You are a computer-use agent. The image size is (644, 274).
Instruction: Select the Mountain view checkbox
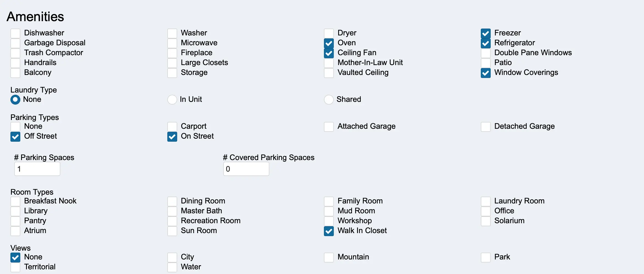329,257
